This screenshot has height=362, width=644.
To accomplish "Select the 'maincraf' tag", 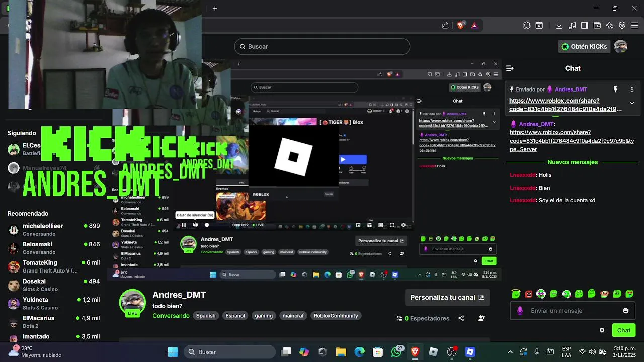I will 293,316.
